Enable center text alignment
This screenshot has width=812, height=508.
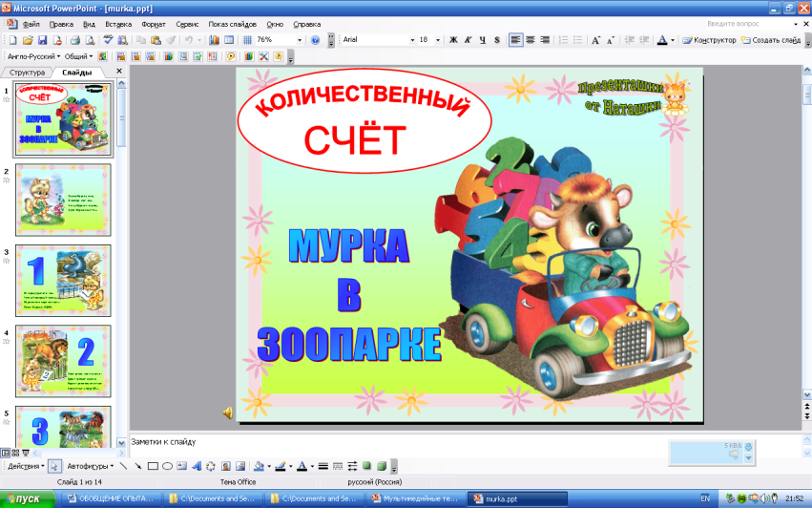coord(531,40)
